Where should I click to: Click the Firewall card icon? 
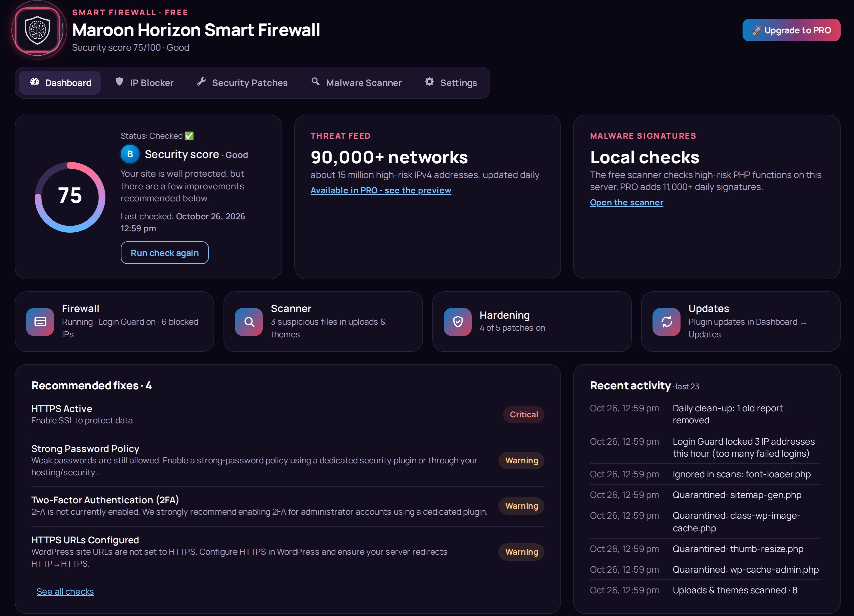point(40,322)
